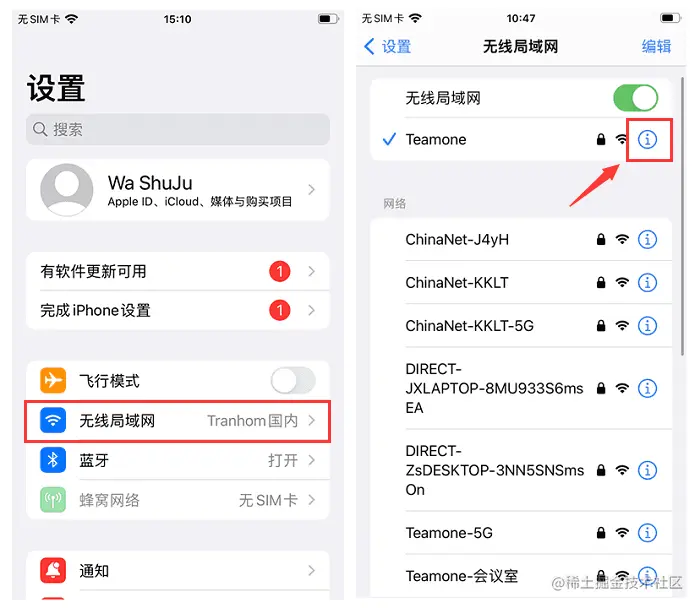Tap the green Cellular network icon
700x608 pixels.
[x=53, y=500]
